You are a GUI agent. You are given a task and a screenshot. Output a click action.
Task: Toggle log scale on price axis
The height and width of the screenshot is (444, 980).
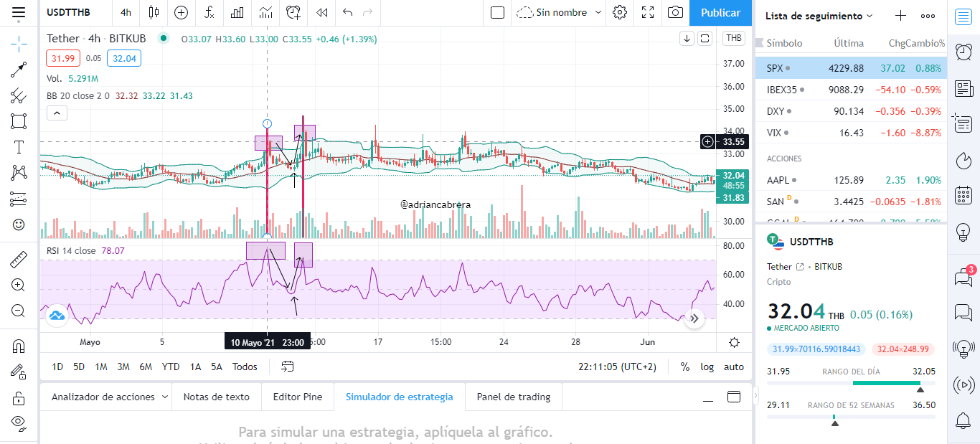click(x=707, y=367)
